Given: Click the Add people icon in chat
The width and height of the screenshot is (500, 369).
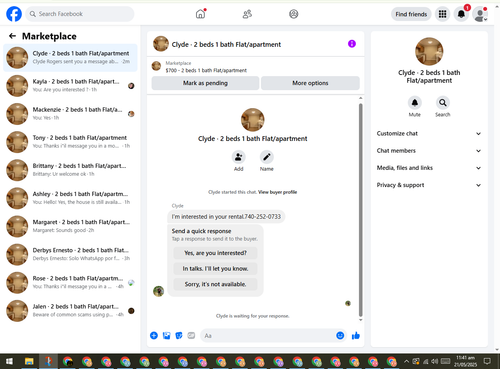Looking at the screenshot, I should click(238, 157).
